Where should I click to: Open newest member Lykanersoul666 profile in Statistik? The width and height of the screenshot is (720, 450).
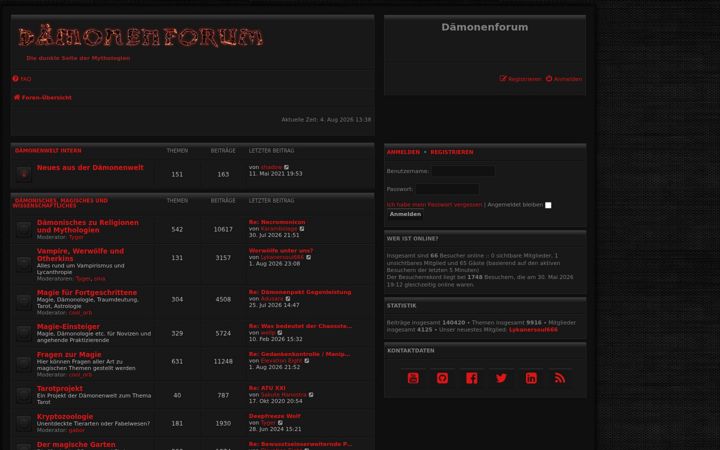point(533,330)
